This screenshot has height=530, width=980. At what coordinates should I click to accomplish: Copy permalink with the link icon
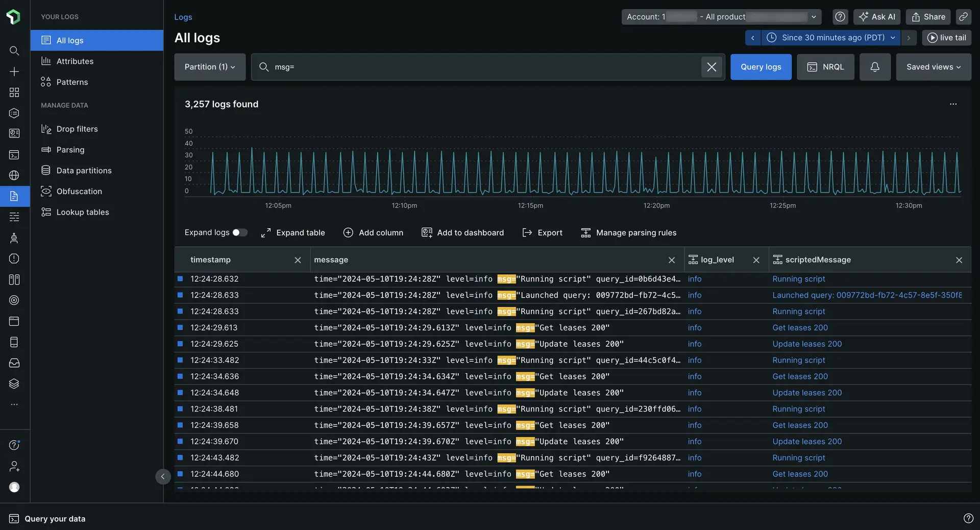click(963, 17)
